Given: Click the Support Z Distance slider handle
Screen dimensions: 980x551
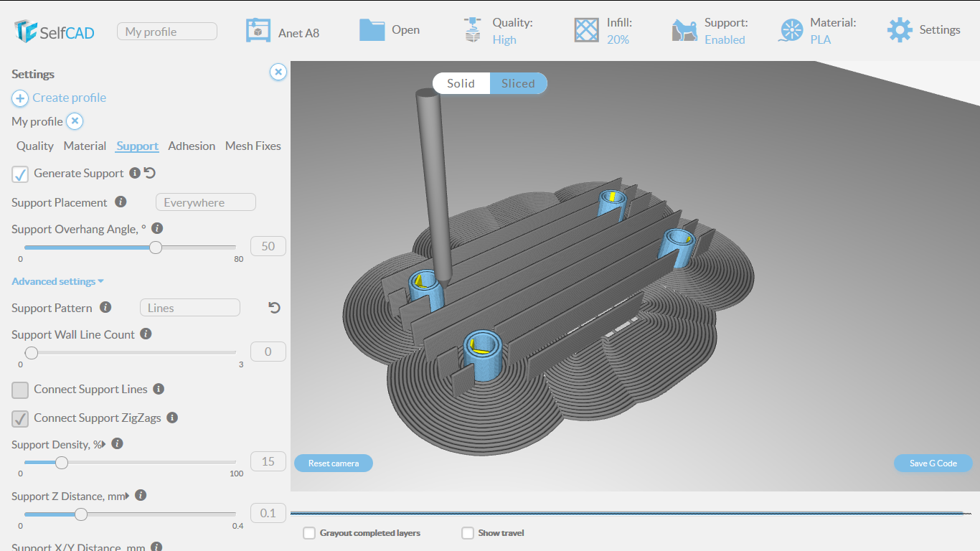Looking at the screenshot, I should click(81, 514).
